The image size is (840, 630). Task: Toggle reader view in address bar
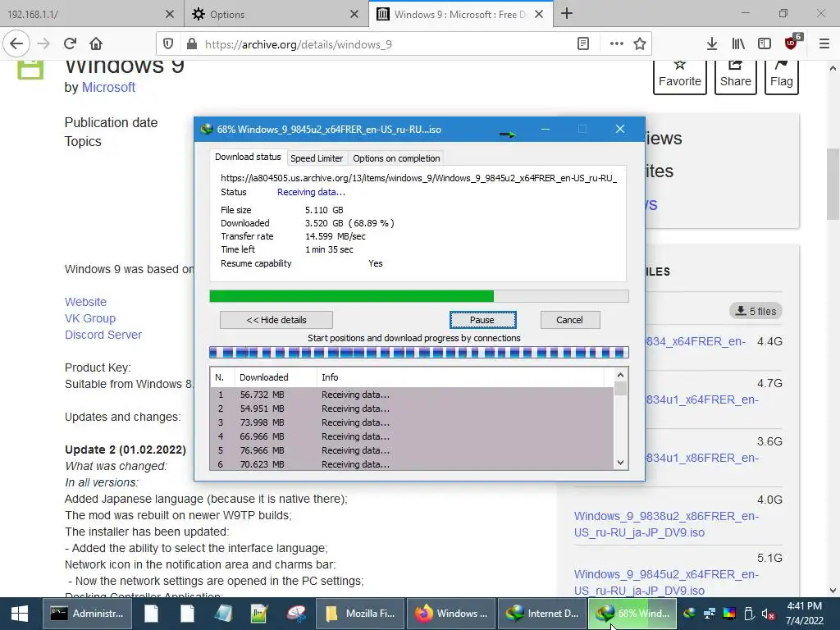click(x=583, y=44)
